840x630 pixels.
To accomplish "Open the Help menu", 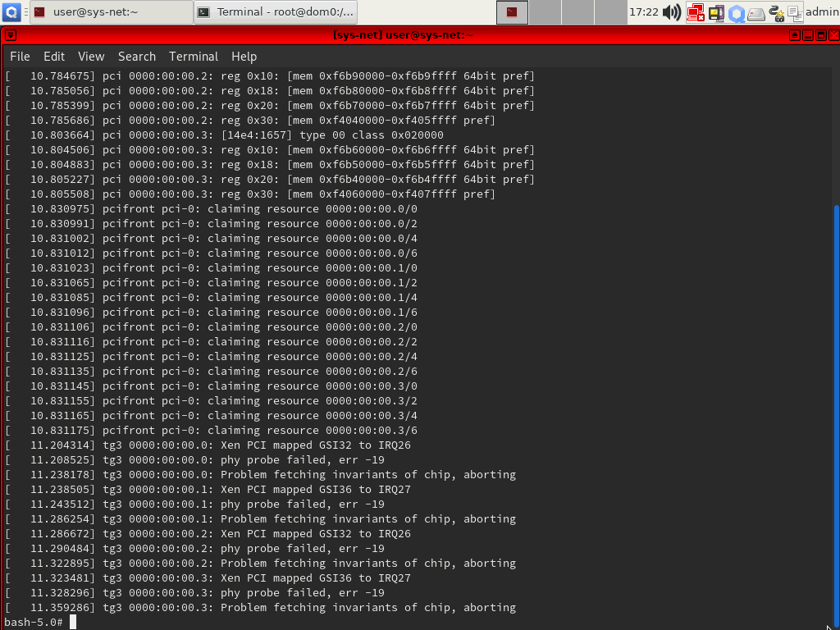I will [x=244, y=57].
